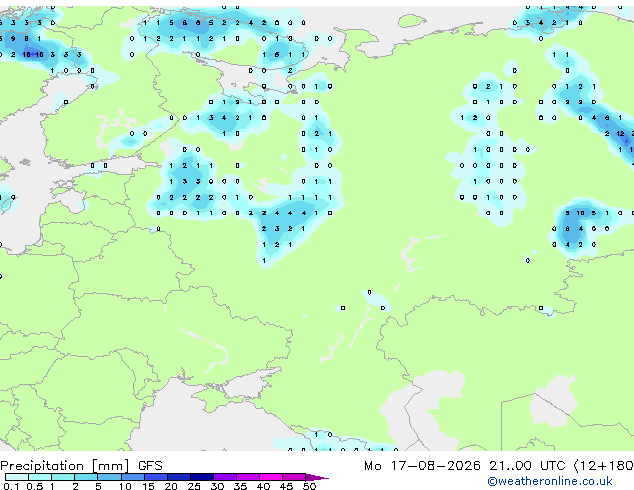Click the '30' legend scale label

[217, 486]
